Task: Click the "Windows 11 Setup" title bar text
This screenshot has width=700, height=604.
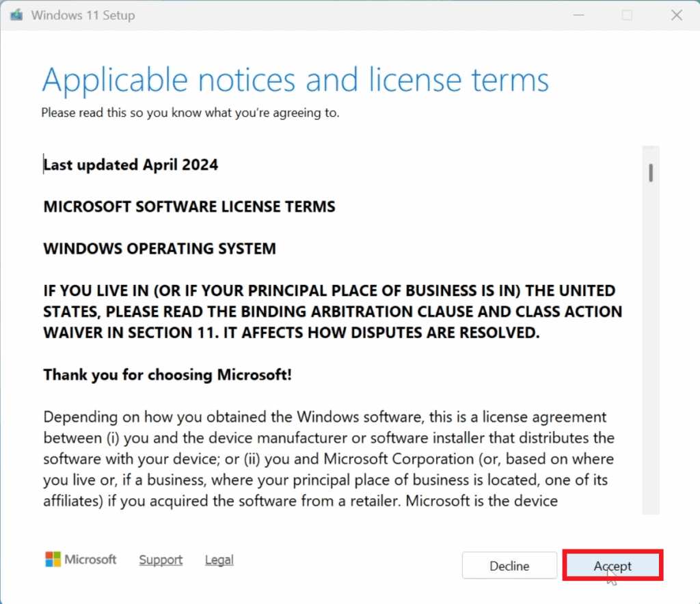Action: (x=83, y=15)
